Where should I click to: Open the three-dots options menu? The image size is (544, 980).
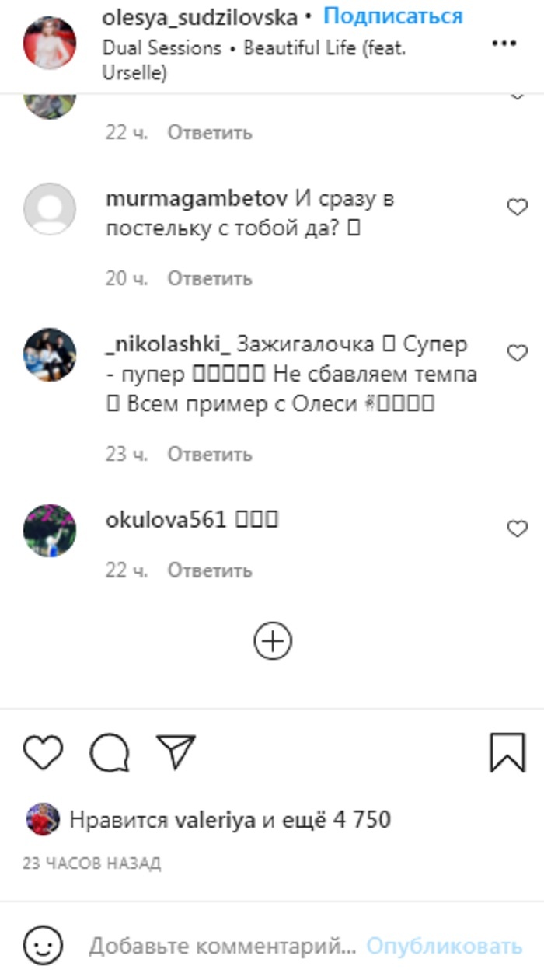[504, 44]
